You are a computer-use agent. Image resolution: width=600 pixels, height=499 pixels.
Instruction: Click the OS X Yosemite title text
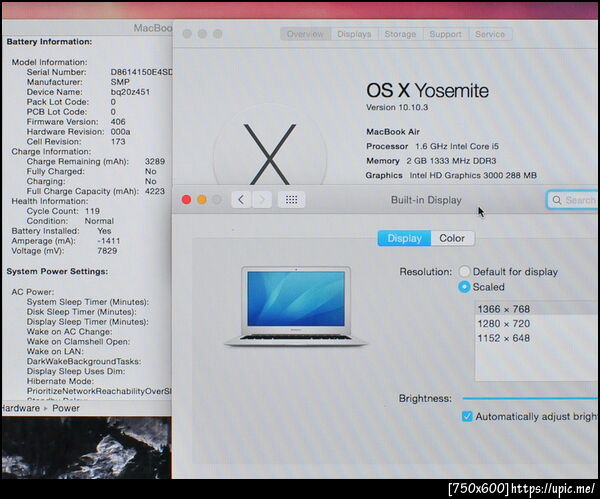coord(427,91)
